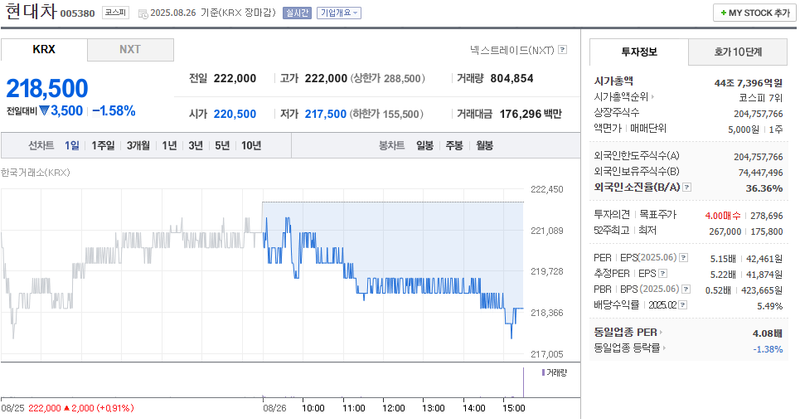Select 5년 line chart range
This screenshot has width=800, height=419.
222,145
